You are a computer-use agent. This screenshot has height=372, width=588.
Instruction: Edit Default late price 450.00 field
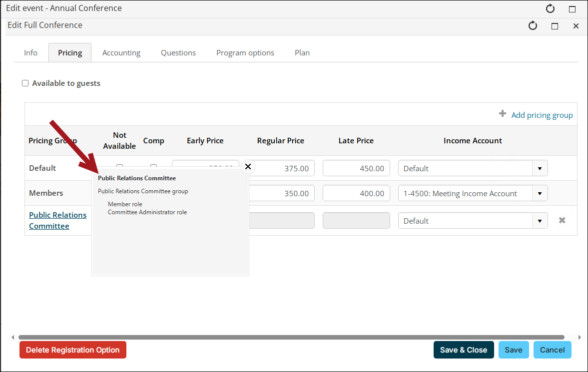pos(356,168)
